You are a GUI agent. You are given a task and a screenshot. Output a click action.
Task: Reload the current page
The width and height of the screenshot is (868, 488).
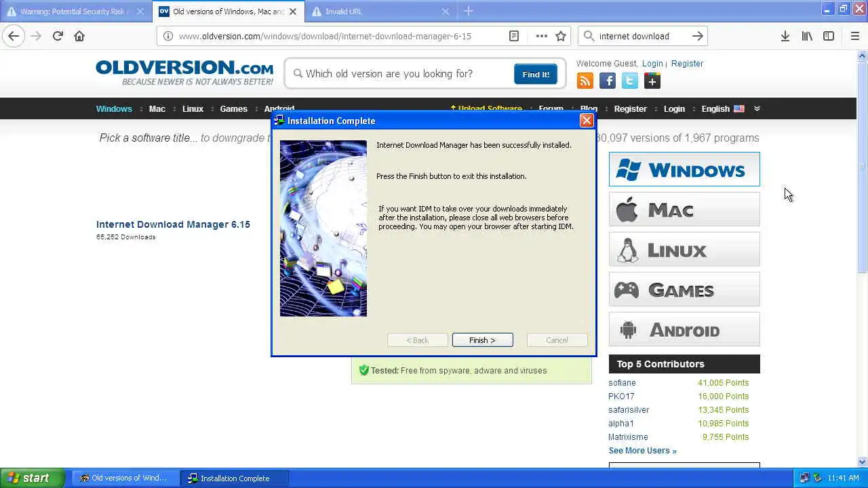[x=58, y=36]
